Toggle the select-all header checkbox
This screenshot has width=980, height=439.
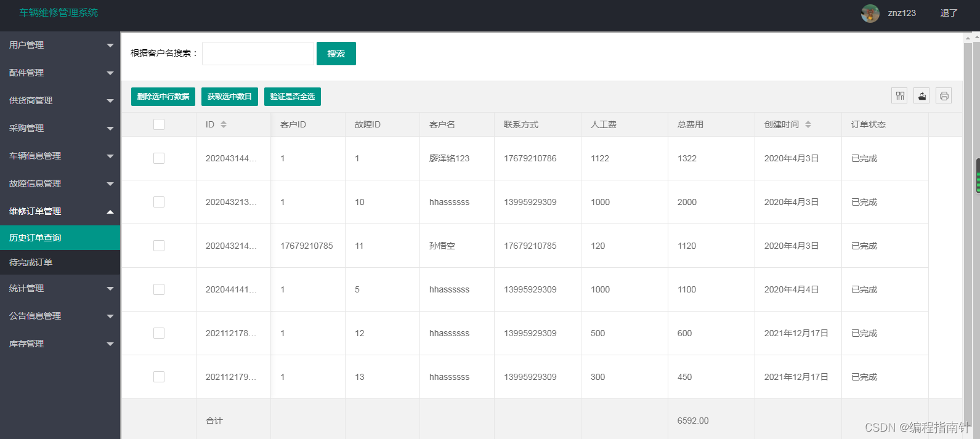point(159,124)
